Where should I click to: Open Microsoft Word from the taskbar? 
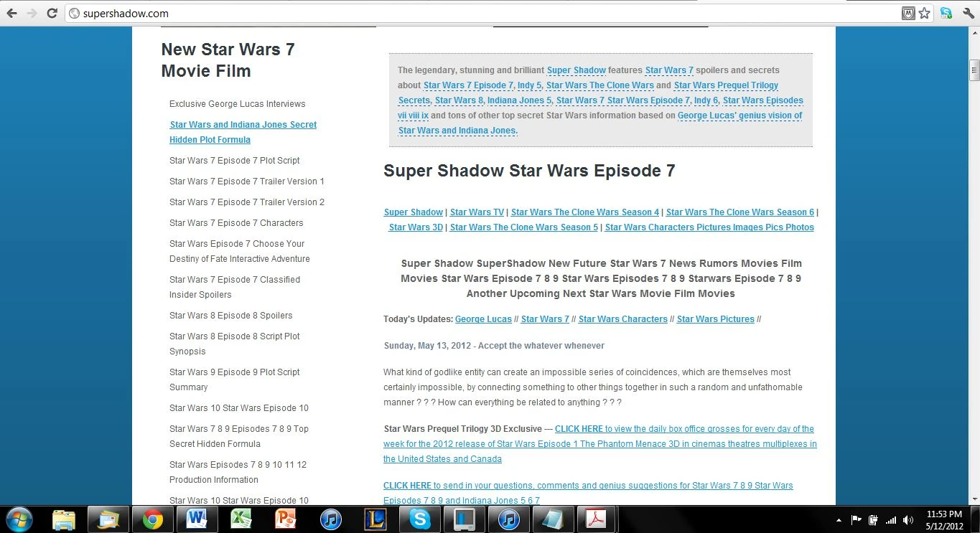(196, 519)
